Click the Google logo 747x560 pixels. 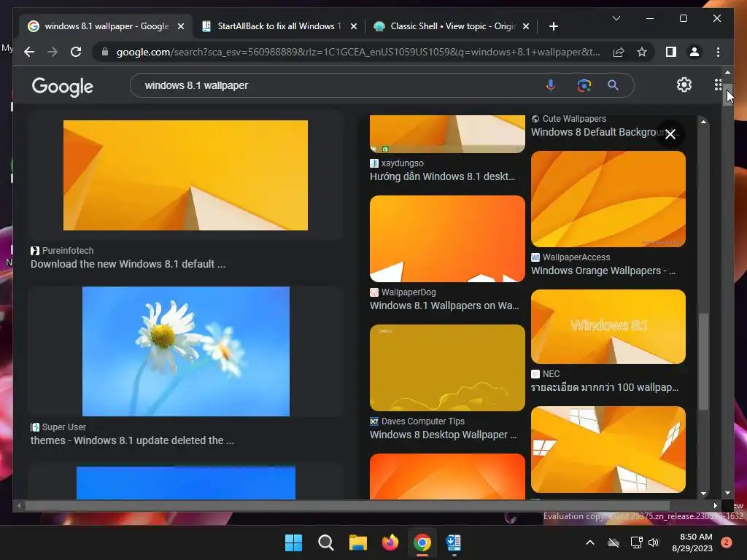coord(63,86)
